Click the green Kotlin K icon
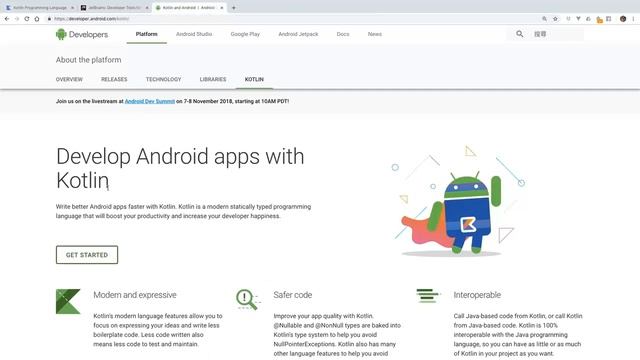Image resolution: width=640 pixels, height=360 pixels. point(68,301)
